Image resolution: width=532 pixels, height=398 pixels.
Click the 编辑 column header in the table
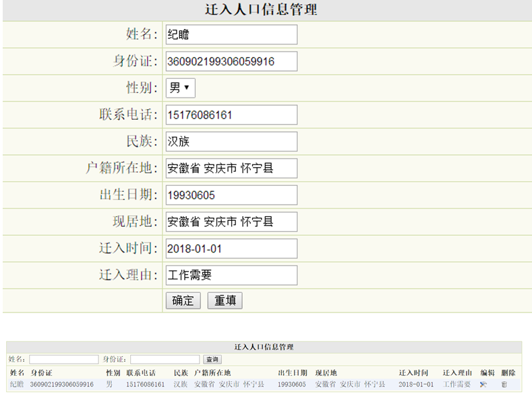click(487, 372)
